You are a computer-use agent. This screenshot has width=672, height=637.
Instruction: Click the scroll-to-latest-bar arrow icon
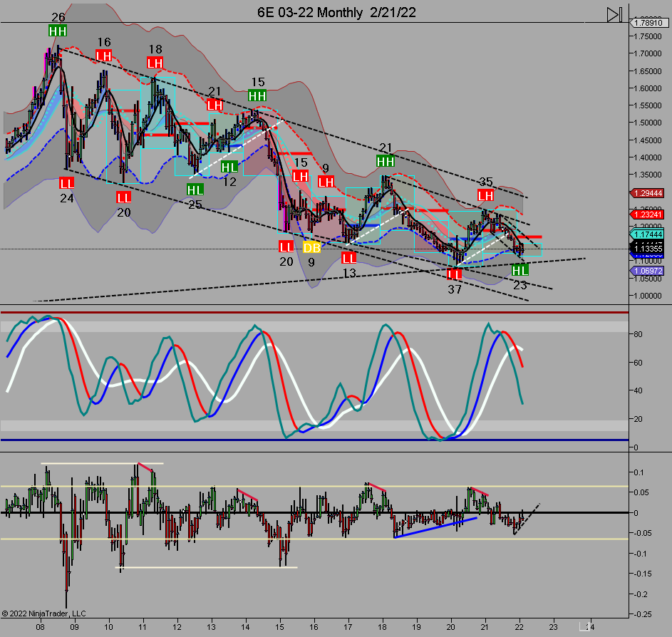click(x=614, y=14)
